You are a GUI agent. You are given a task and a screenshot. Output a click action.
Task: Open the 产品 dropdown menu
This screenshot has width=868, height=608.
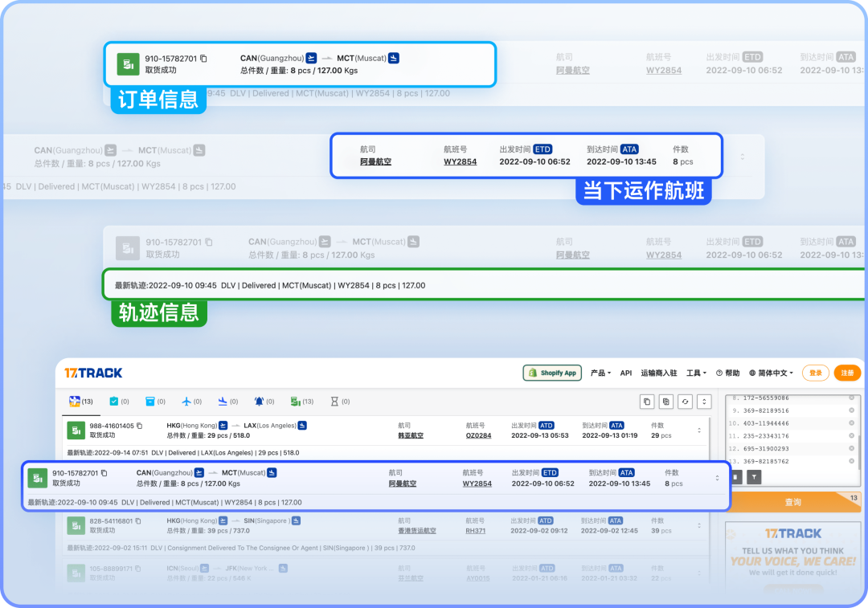pyautogui.click(x=600, y=373)
